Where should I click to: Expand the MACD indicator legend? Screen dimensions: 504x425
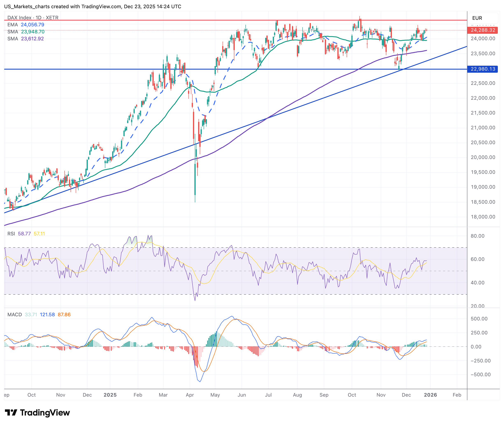14,315
